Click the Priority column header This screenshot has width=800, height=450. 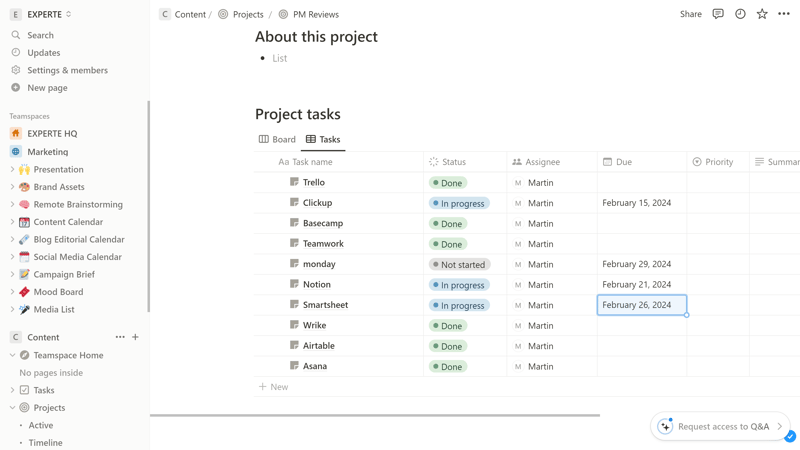[x=718, y=162]
